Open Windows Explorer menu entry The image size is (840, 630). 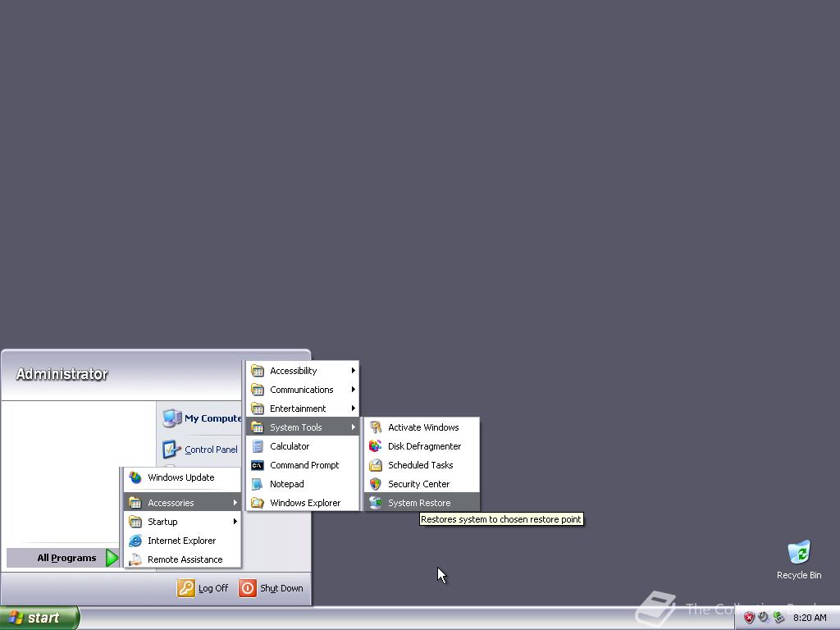[303, 503]
